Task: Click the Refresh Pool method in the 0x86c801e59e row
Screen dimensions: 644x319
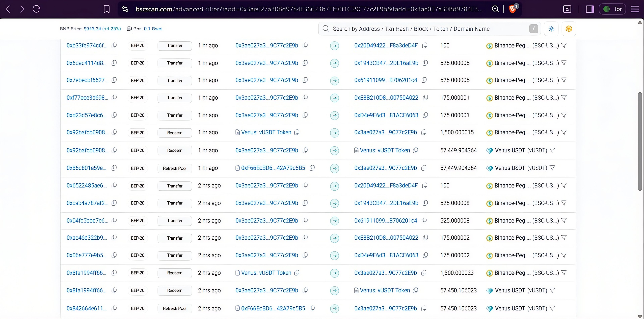Action: [x=175, y=168]
